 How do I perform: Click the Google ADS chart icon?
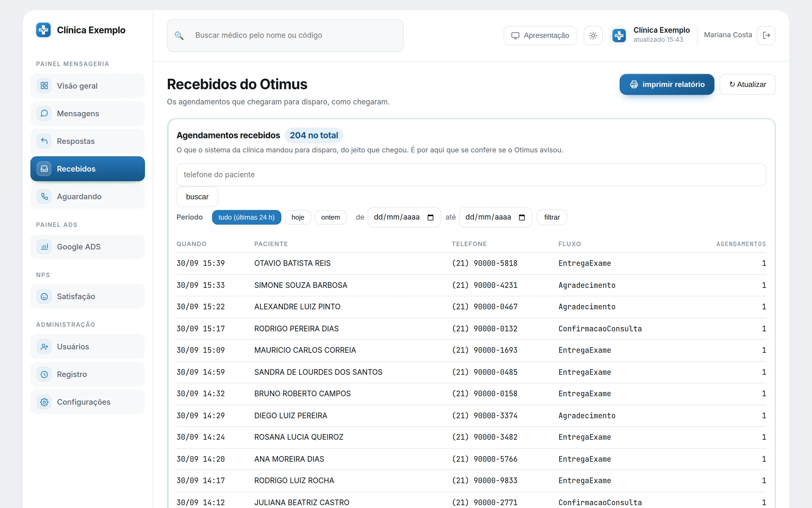pos(44,247)
